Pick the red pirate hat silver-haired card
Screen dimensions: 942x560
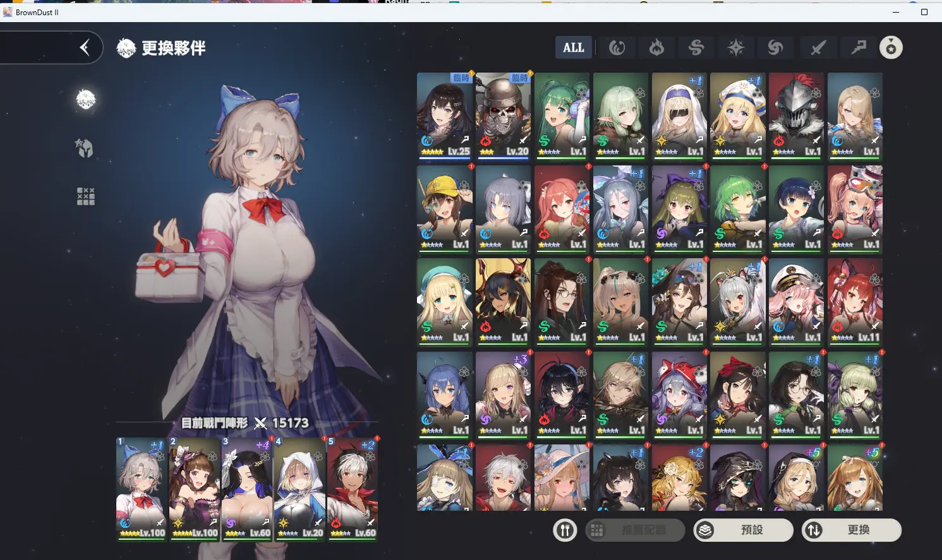679,395
